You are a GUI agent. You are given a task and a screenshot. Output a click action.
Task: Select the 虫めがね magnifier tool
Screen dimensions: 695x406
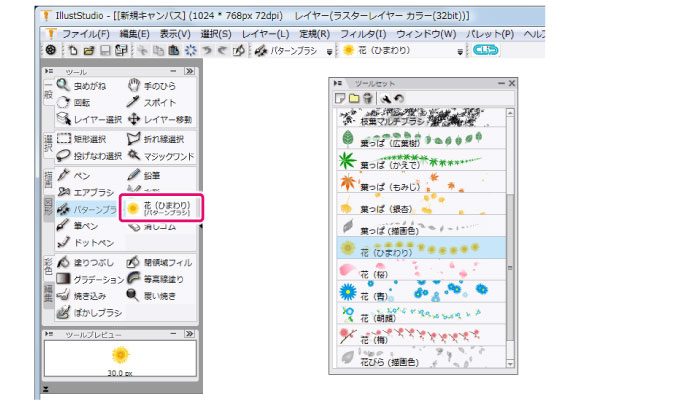[84, 86]
